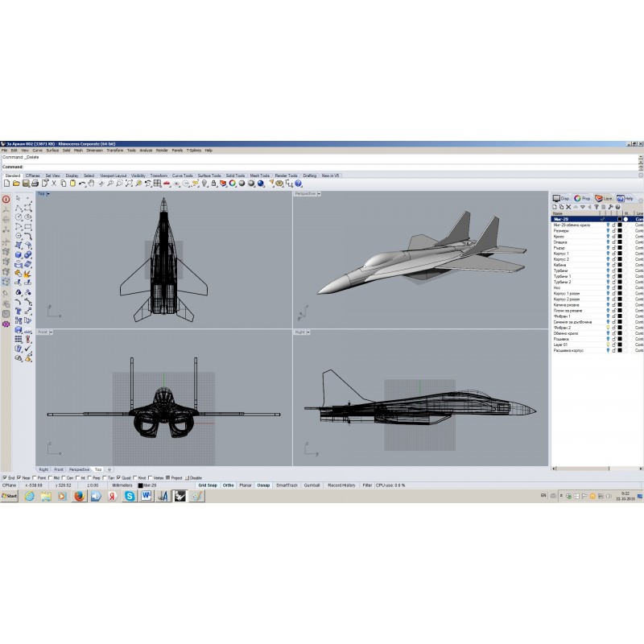Toggle the Quad osnap checkbox
This screenshot has height=644, width=644.
click(x=118, y=477)
